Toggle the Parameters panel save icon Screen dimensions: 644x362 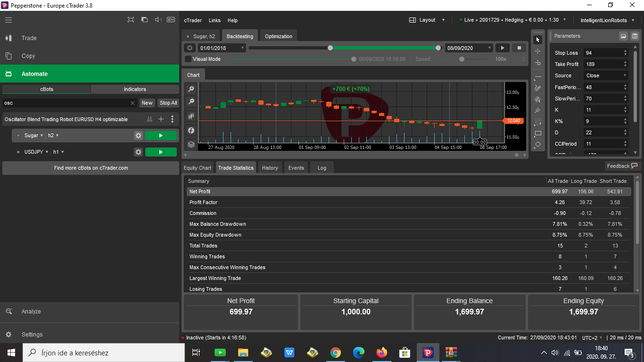click(x=634, y=36)
